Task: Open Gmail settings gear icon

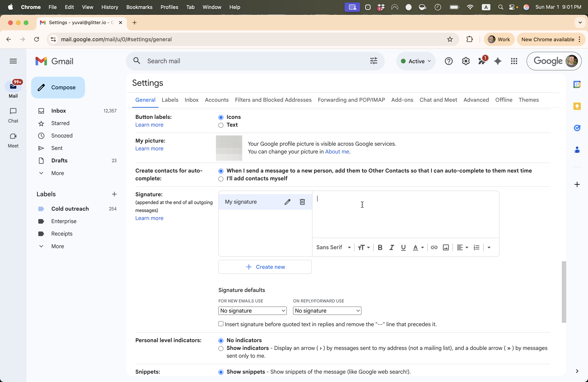Action: (x=465, y=61)
